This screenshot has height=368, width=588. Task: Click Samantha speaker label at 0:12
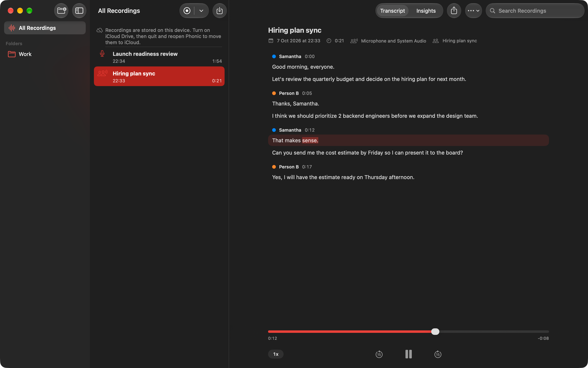point(290,130)
